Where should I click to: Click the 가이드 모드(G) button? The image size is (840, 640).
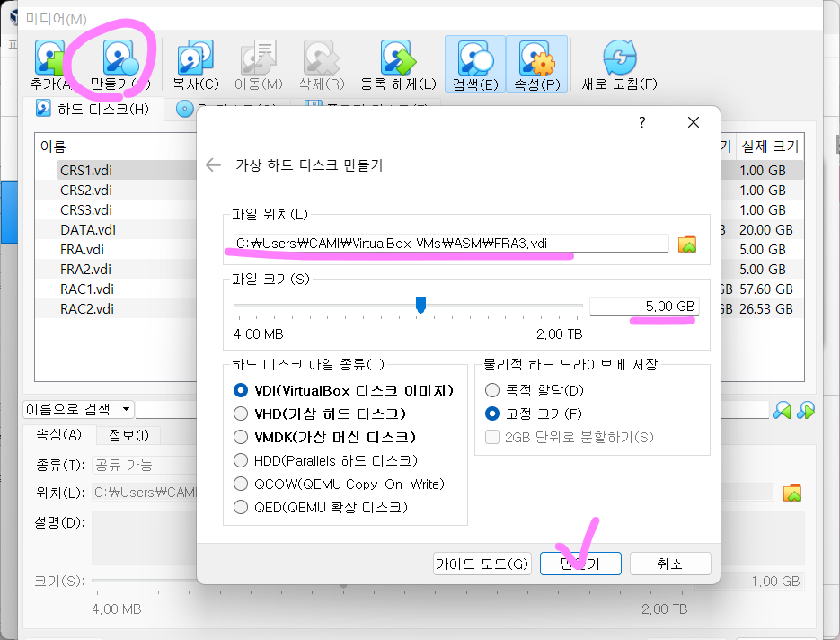pos(482,564)
